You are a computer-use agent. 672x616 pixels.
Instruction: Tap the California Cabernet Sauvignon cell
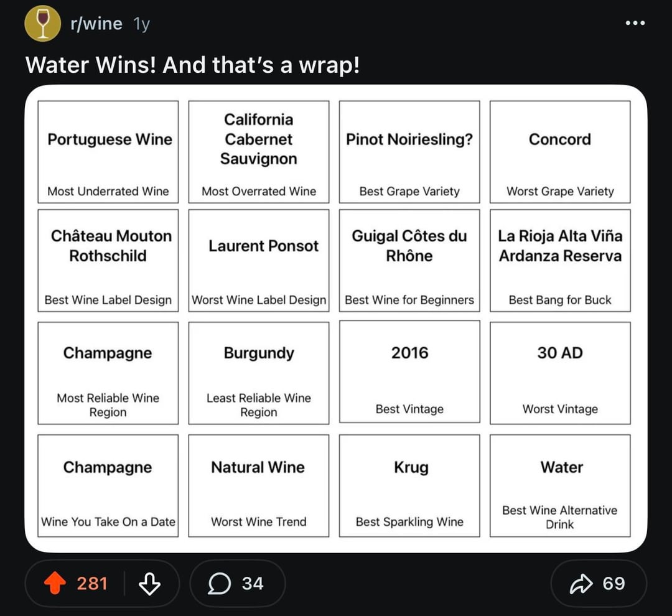[x=259, y=152]
